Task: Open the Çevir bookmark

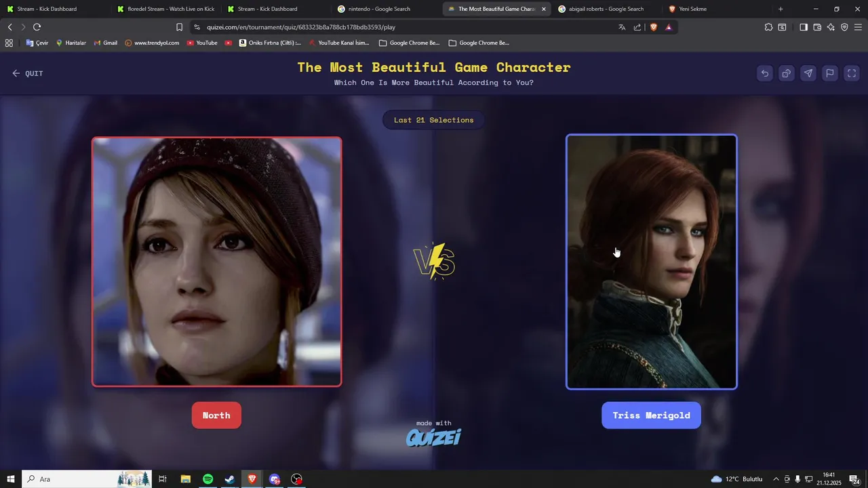Action: [x=37, y=43]
